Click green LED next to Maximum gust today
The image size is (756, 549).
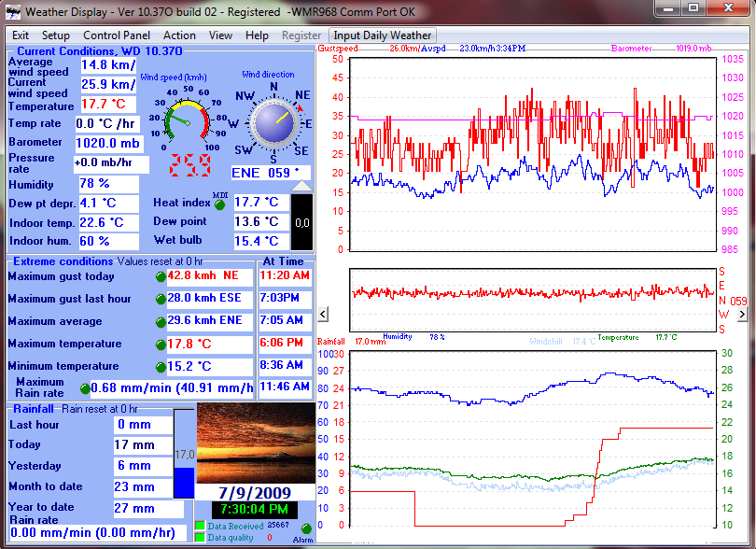pyautogui.click(x=161, y=277)
